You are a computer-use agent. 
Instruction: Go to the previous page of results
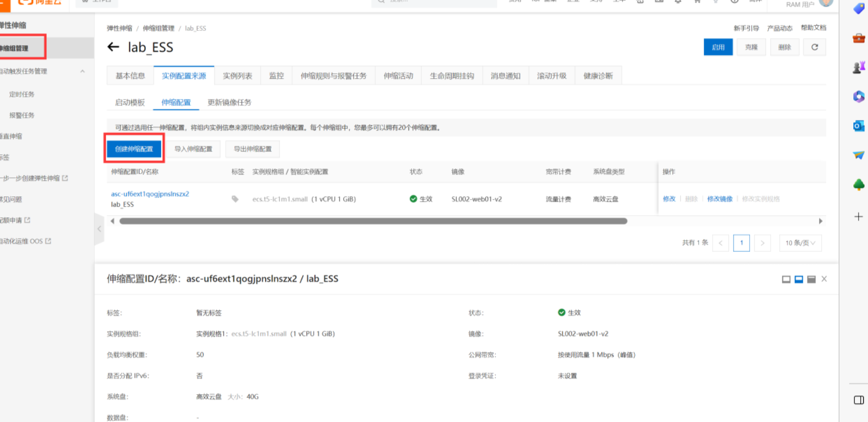pyautogui.click(x=720, y=243)
